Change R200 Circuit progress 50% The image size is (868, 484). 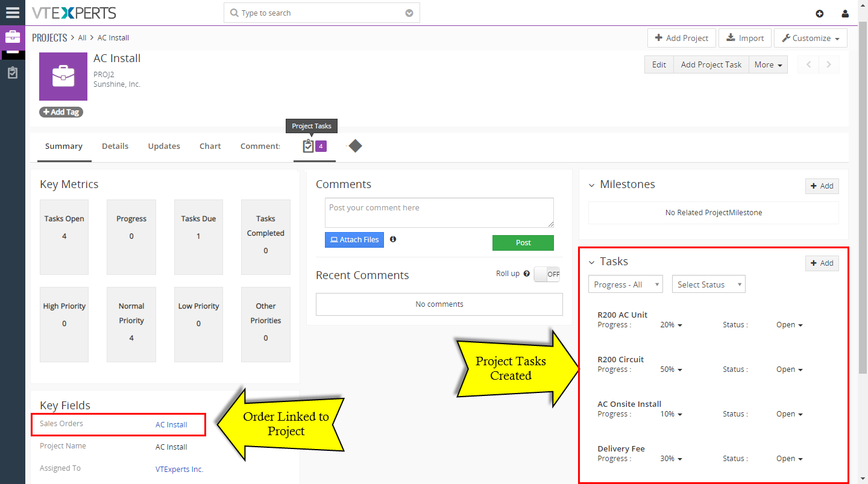pos(671,369)
